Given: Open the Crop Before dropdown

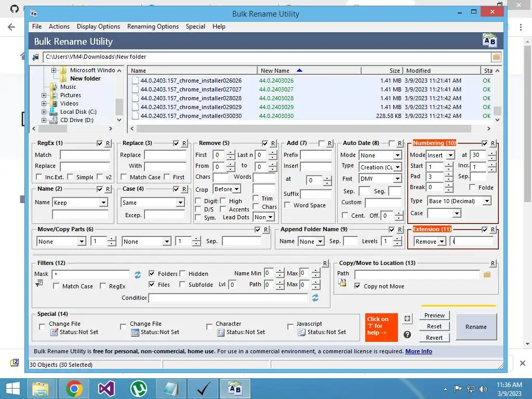Looking at the screenshot, I should click(237, 189).
